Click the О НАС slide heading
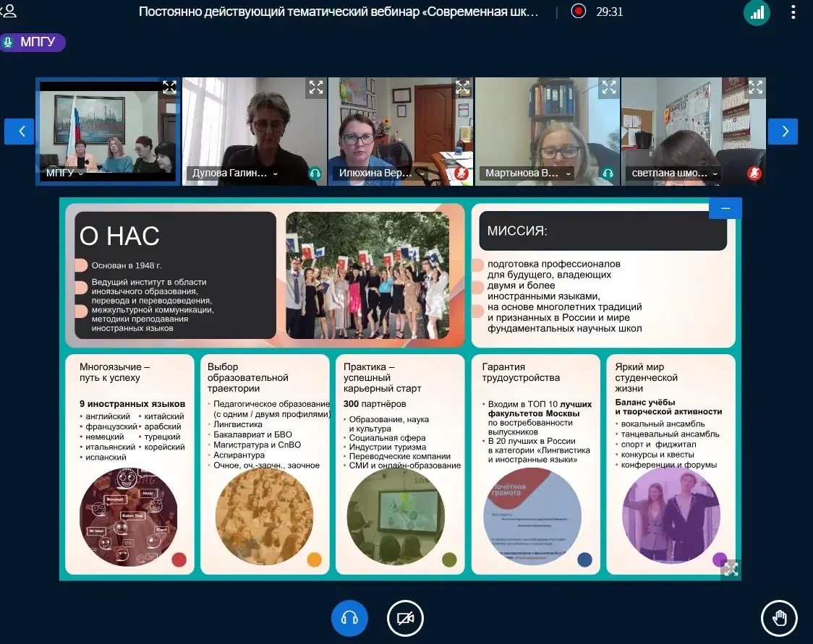The height and width of the screenshot is (644, 813). 119,236
